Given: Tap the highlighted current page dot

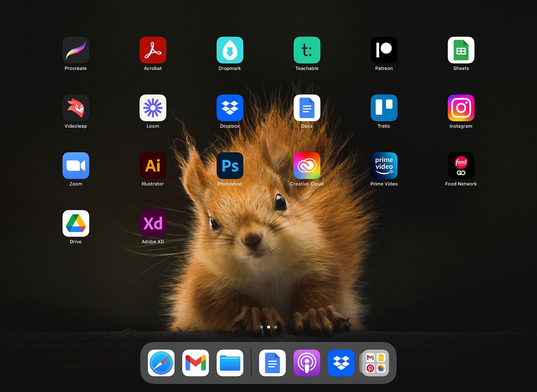Looking at the screenshot, I should pyautogui.click(x=268, y=327).
